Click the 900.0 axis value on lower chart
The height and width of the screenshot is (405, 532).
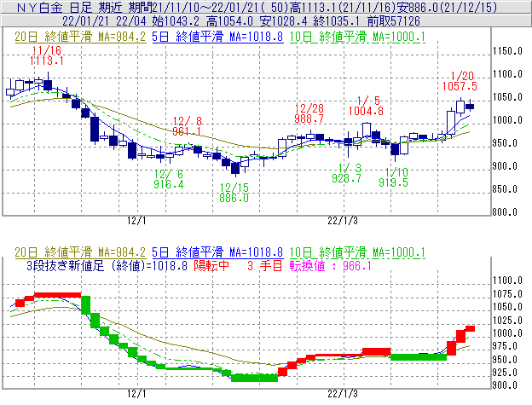[x=505, y=385]
